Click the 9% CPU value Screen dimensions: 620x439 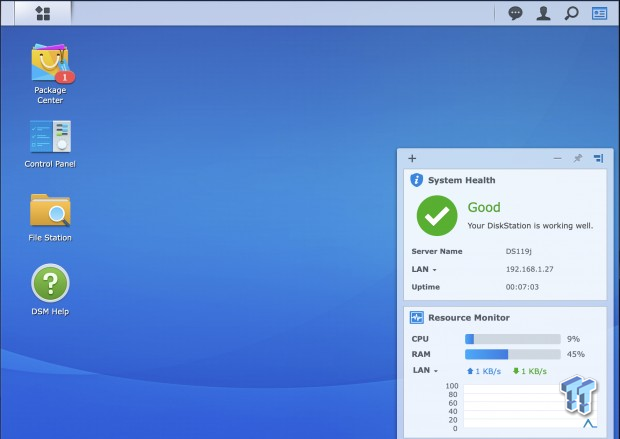point(573,339)
